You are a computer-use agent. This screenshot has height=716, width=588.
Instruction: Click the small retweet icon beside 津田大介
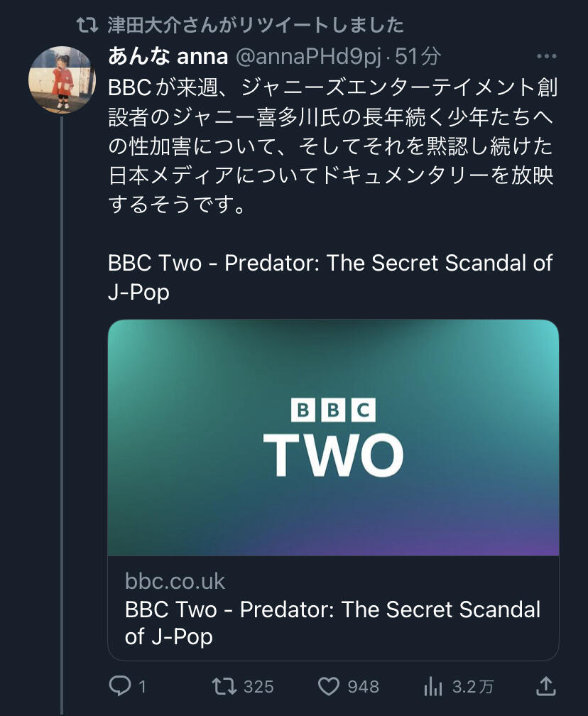[87, 25]
